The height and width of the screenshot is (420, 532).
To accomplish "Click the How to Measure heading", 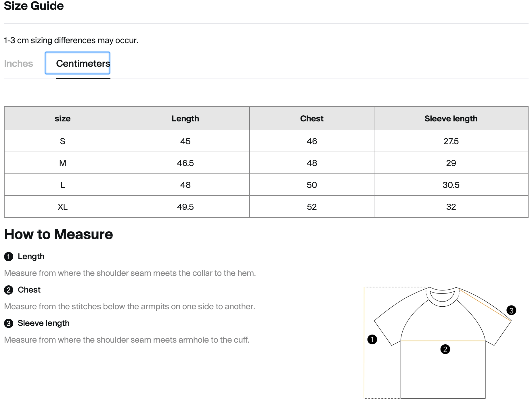I will [x=59, y=234].
